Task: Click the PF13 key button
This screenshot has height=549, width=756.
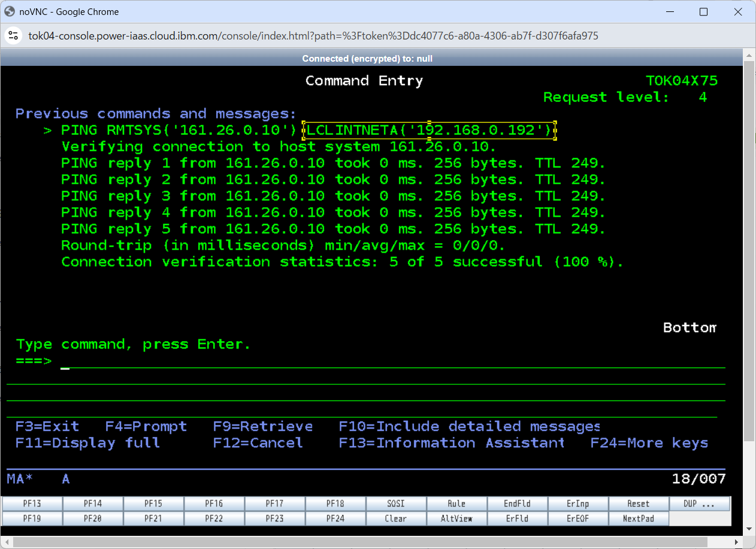Action: [32, 503]
